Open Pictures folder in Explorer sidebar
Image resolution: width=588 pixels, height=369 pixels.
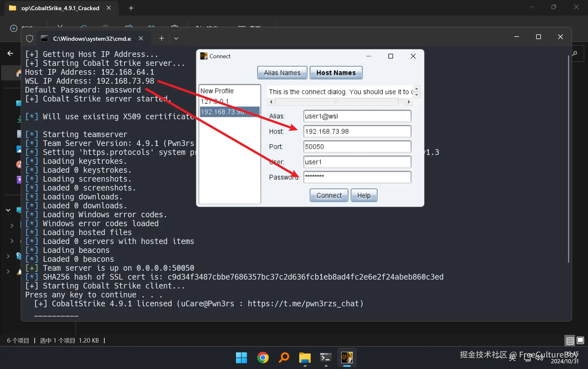pyautogui.click(x=19, y=149)
